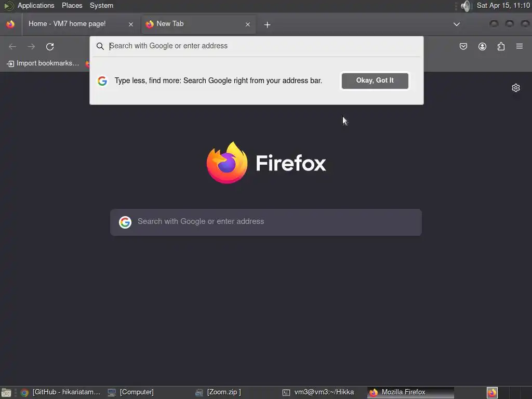Screen dimensions: 532x399
Task: Click the Firefox View pinned icon
Action: coord(10,24)
